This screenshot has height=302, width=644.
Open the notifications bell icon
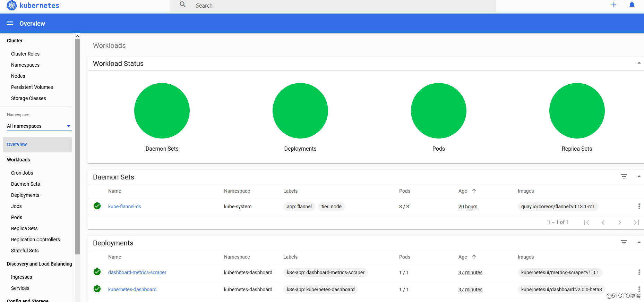pyautogui.click(x=632, y=5)
